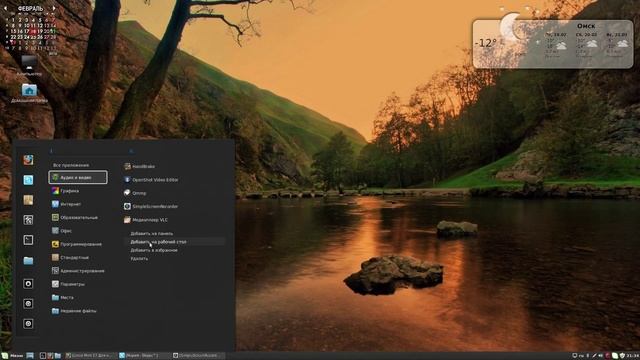Select the Параметры category
Screen dimensions: 640x360
click(x=69, y=284)
